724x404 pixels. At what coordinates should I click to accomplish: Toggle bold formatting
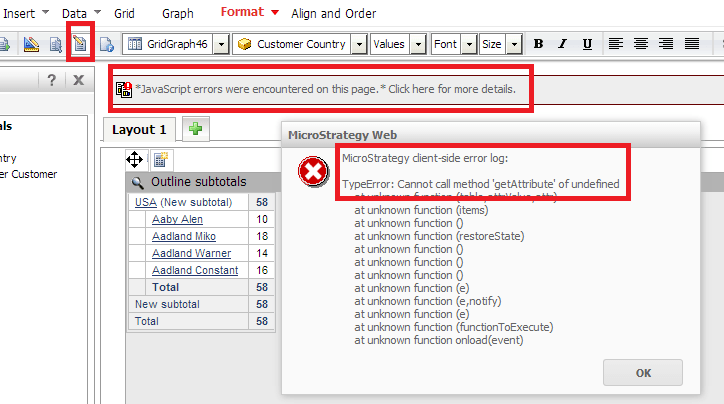click(538, 44)
